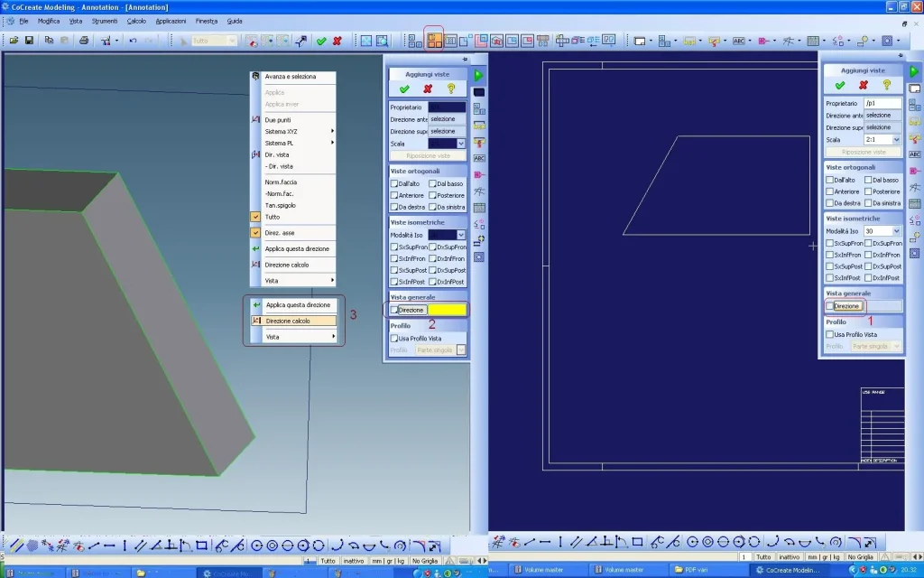Toggle SxSupFron checkbox in right panel

point(830,243)
